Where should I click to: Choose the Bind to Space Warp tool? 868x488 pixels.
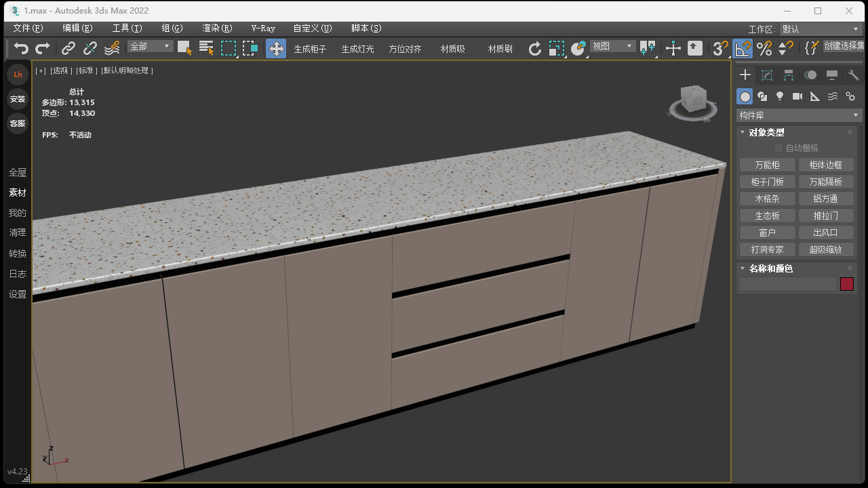112,48
